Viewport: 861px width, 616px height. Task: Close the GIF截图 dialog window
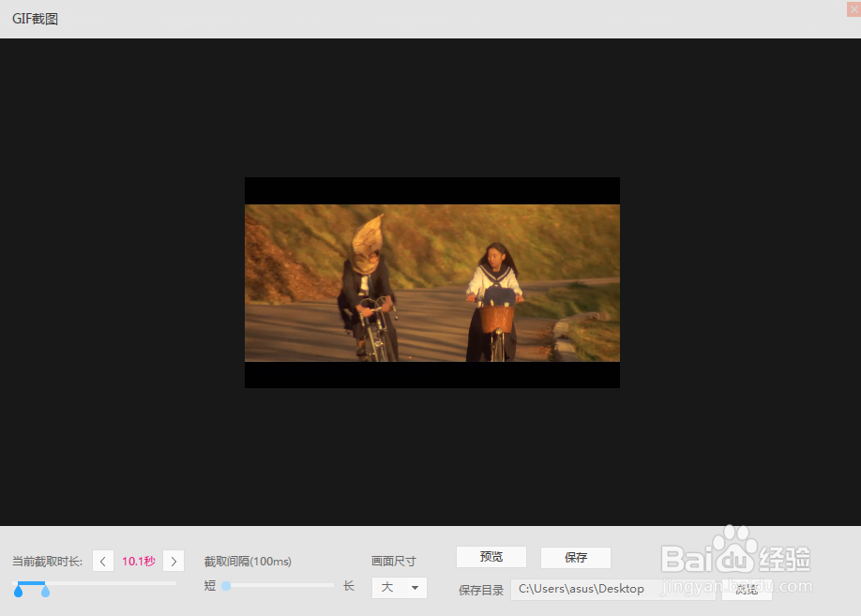click(x=853, y=8)
